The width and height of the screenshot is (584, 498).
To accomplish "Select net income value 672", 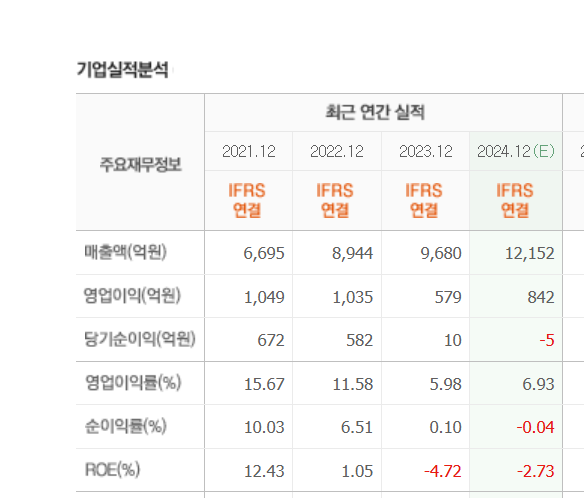I will click(271, 340).
